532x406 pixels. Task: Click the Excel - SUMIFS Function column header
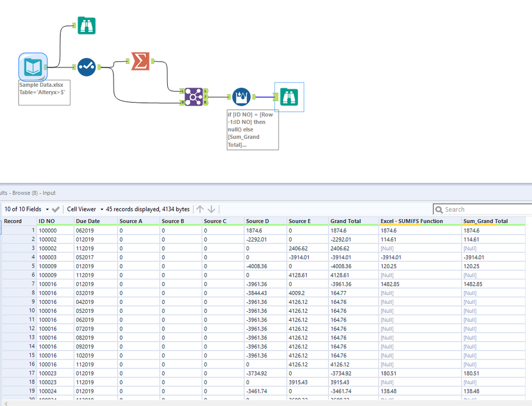click(x=420, y=221)
